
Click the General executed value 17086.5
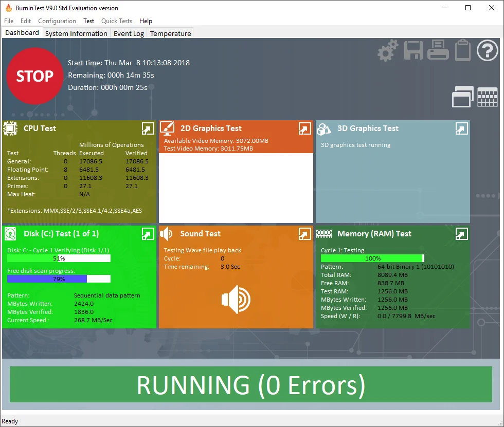pos(91,161)
